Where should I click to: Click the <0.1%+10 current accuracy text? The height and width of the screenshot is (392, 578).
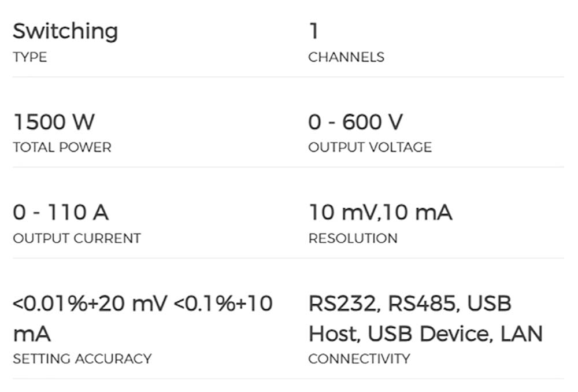[223, 304]
